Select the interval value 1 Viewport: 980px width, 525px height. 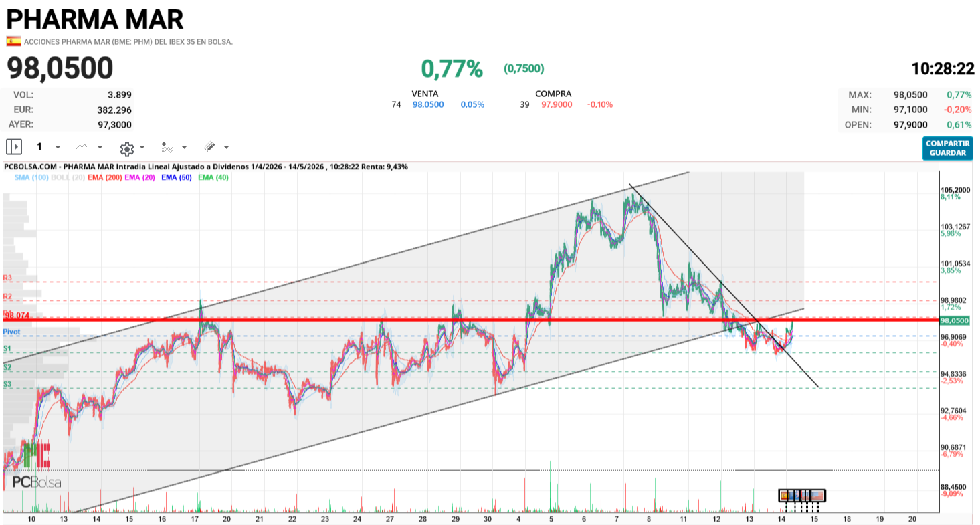pos(39,146)
